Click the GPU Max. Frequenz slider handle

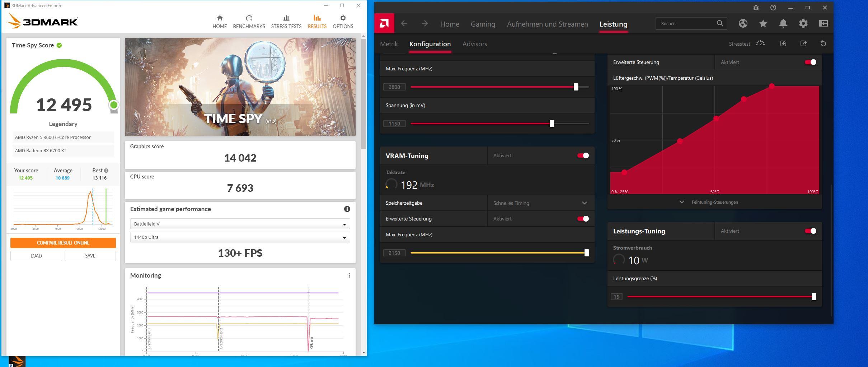point(576,87)
